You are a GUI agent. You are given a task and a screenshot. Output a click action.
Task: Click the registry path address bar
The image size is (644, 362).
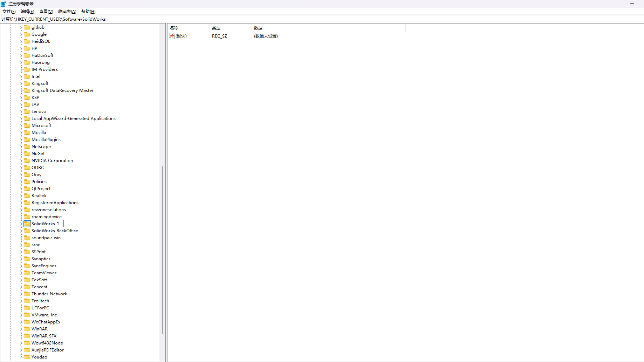(x=322, y=19)
